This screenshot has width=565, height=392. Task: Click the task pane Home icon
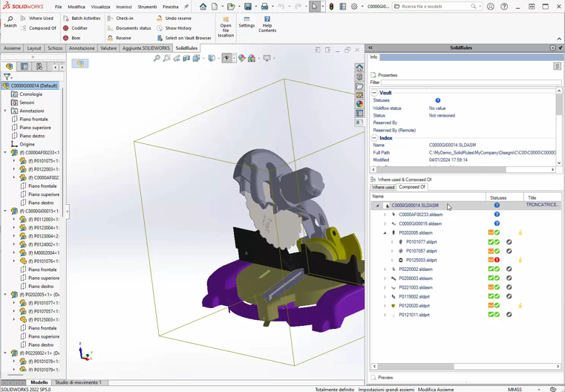point(359,68)
